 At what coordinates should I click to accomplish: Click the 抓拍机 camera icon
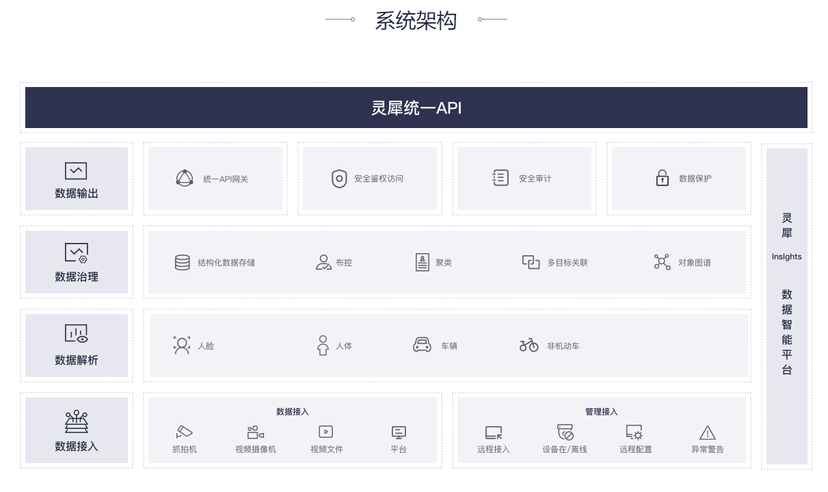[x=184, y=432]
